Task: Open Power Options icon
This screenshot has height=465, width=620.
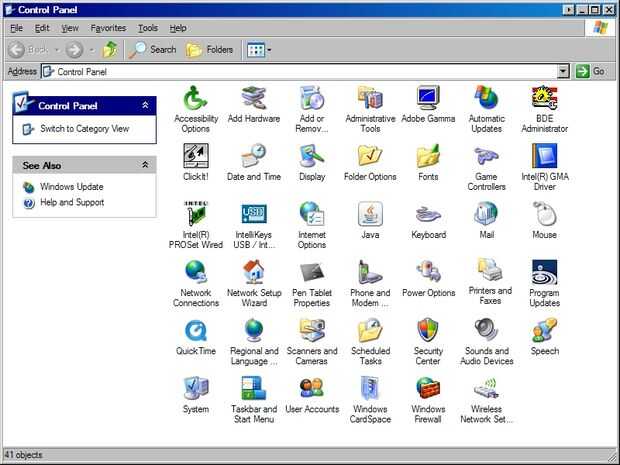Action: (x=428, y=272)
